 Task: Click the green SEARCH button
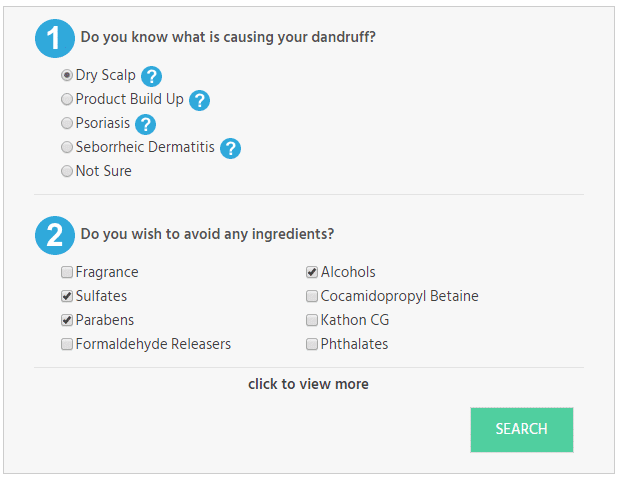click(522, 430)
